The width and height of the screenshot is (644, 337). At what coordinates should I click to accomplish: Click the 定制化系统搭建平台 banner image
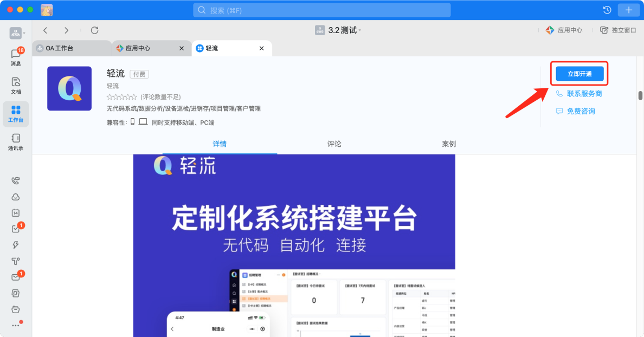pyautogui.click(x=294, y=245)
